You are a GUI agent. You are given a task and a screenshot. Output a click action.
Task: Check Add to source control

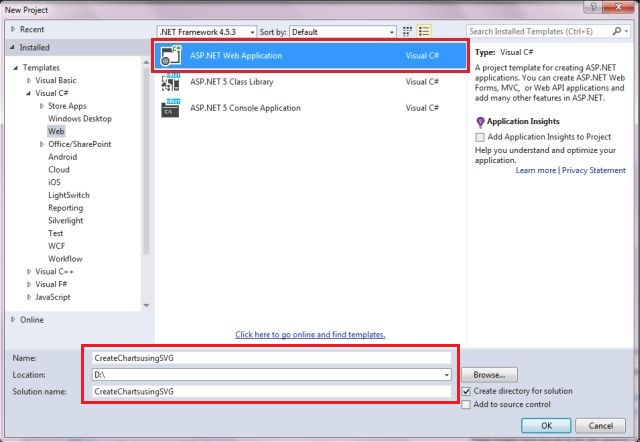(466, 405)
